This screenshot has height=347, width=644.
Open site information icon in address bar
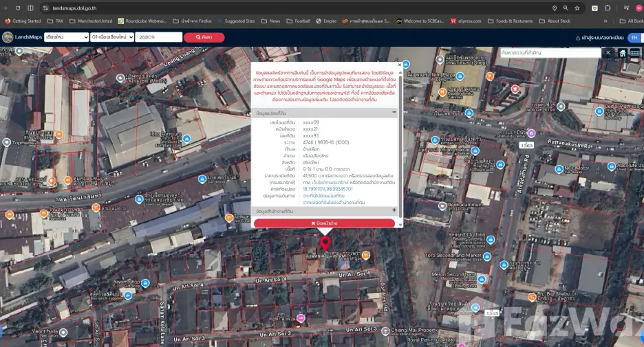[45, 8]
